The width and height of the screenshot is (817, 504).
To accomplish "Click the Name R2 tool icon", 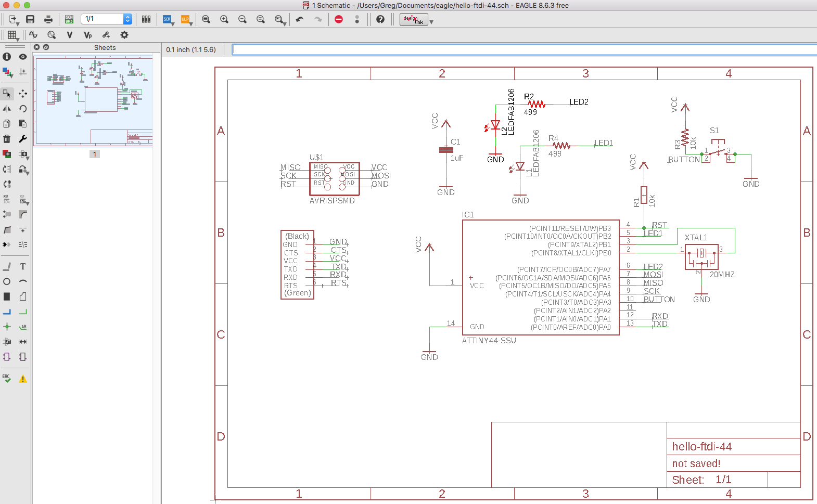I will (x=7, y=199).
